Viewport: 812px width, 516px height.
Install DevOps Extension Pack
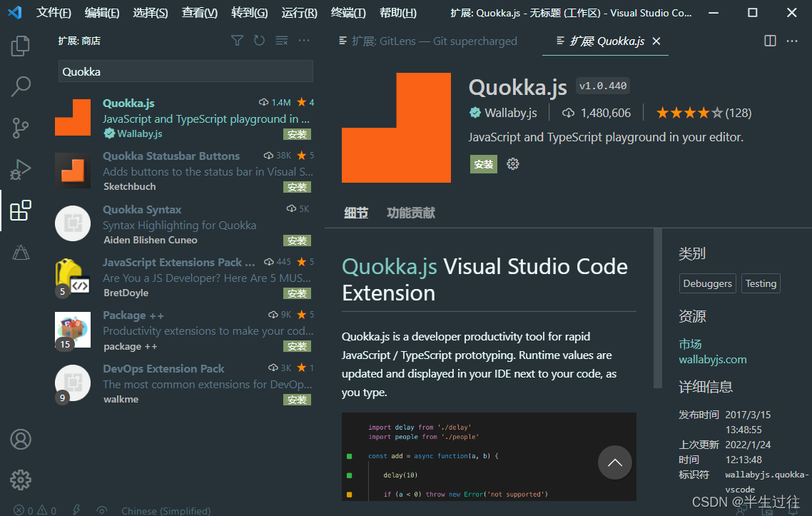298,400
